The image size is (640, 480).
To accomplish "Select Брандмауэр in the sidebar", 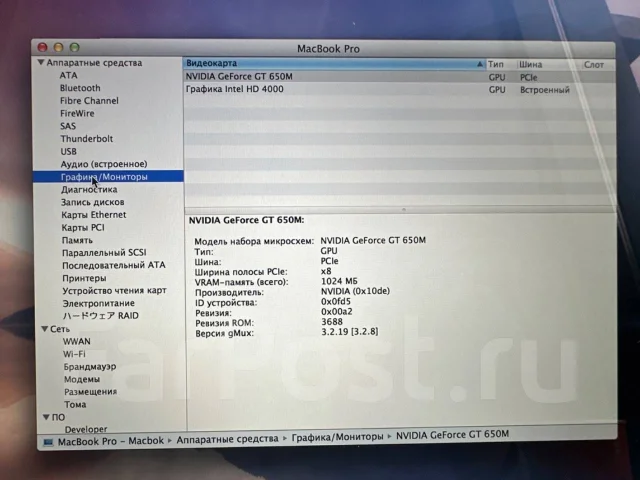I will click(x=90, y=367).
